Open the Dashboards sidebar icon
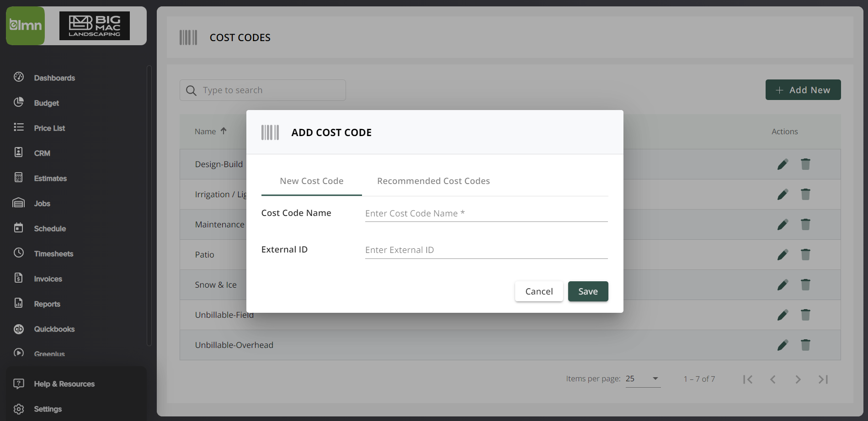868x421 pixels. tap(19, 77)
